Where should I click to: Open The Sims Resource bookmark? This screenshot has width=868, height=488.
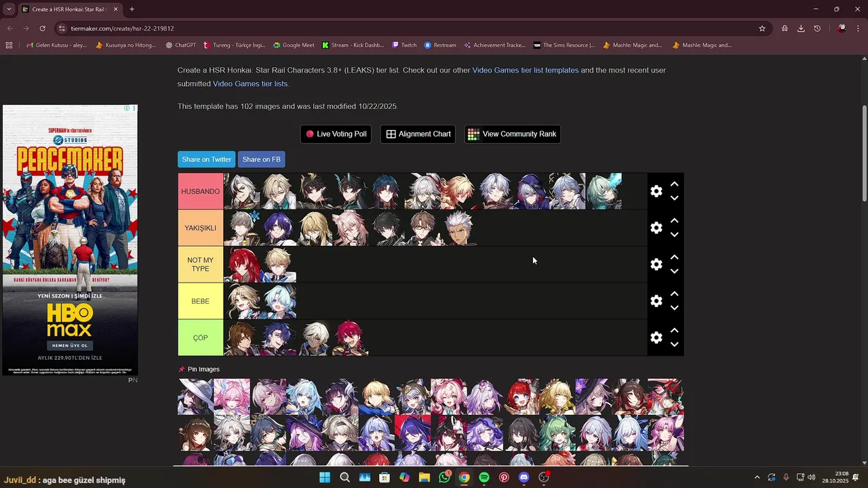click(564, 45)
